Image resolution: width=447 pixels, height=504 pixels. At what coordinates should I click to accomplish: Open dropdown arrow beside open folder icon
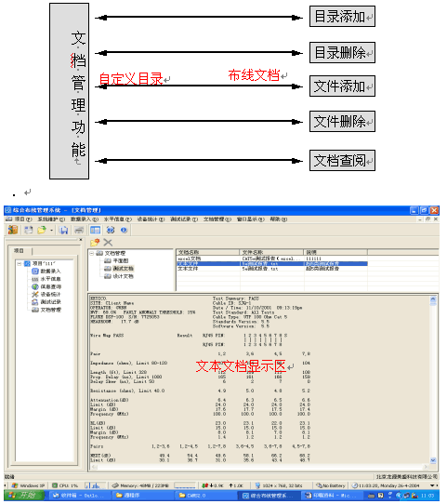[52, 231]
